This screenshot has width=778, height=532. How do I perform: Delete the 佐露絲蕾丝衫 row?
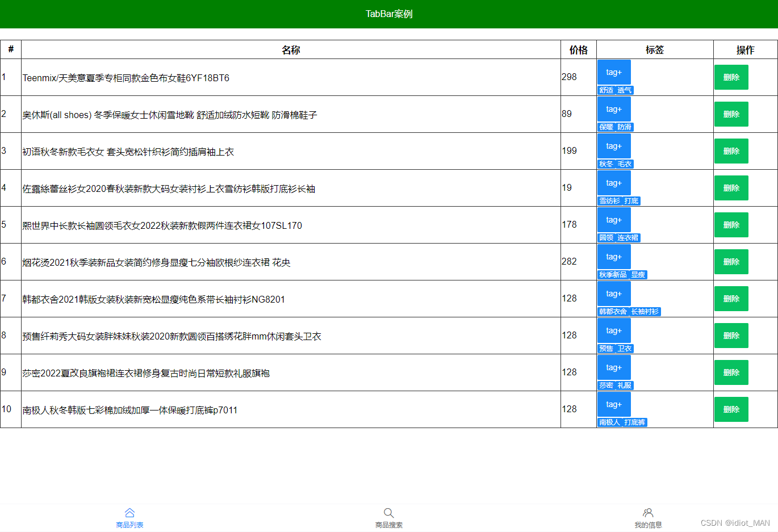731,188
